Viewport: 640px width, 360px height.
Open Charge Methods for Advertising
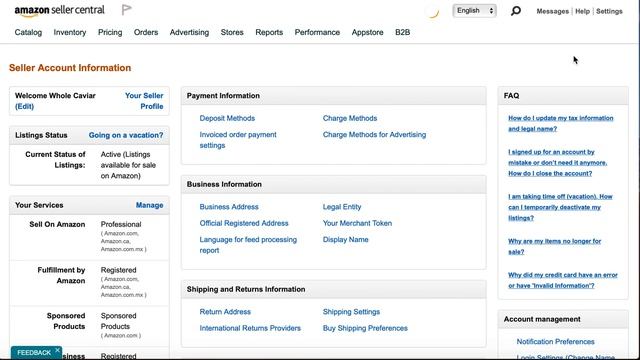click(x=374, y=135)
